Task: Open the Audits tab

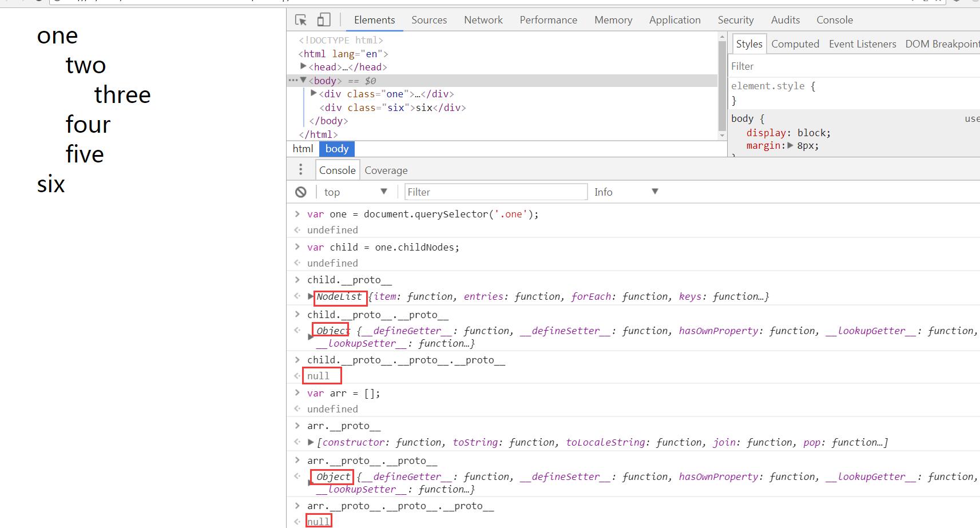Action: tap(785, 20)
